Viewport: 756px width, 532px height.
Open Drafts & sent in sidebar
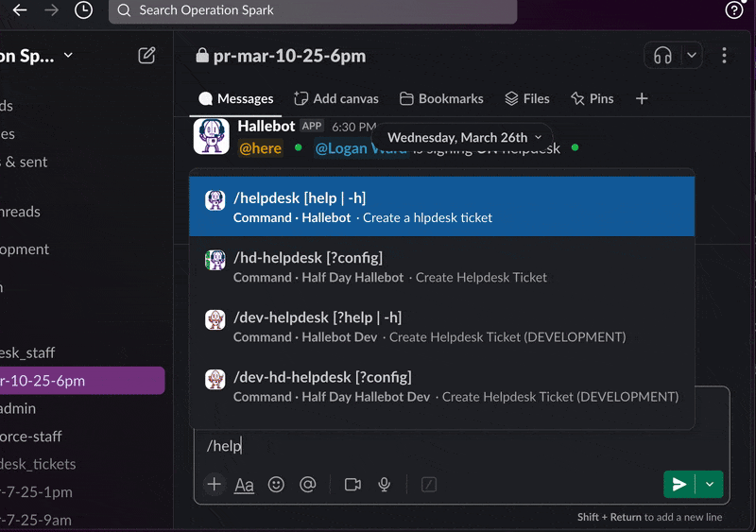click(82, 162)
